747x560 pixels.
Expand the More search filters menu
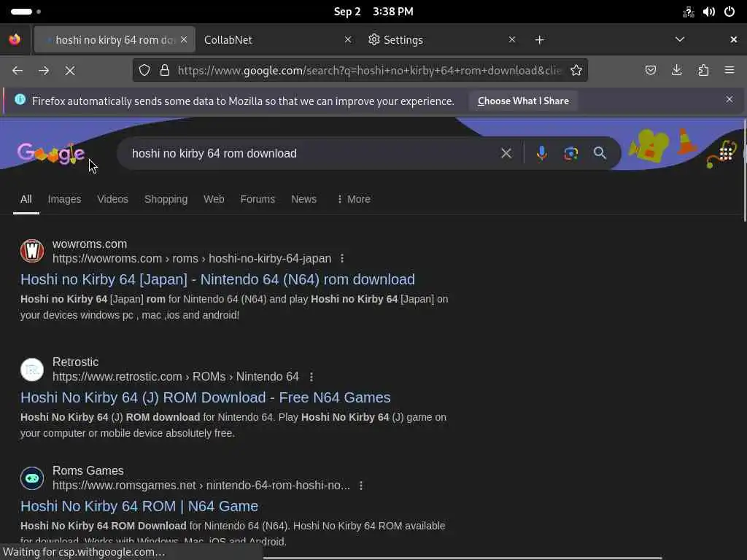coord(354,199)
